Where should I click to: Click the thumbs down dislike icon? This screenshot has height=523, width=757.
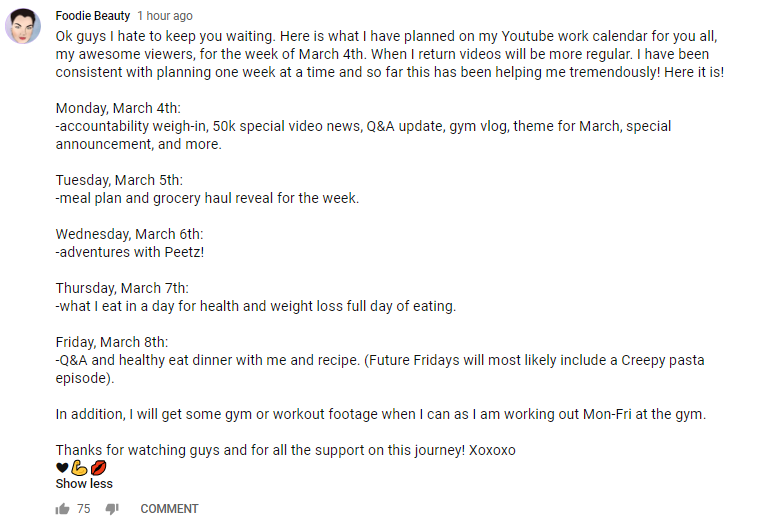[112, 509]
